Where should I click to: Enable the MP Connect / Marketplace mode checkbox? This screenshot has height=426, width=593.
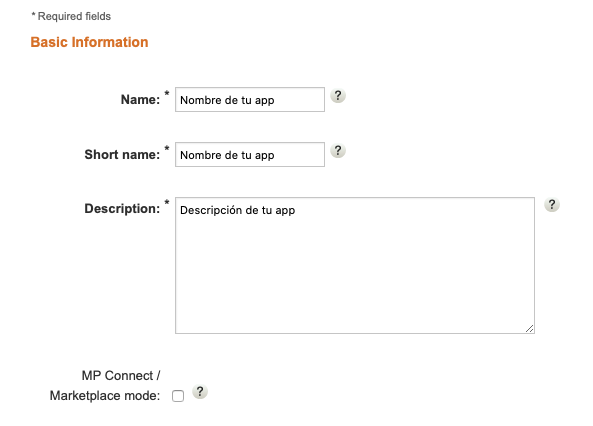[178, 396]
